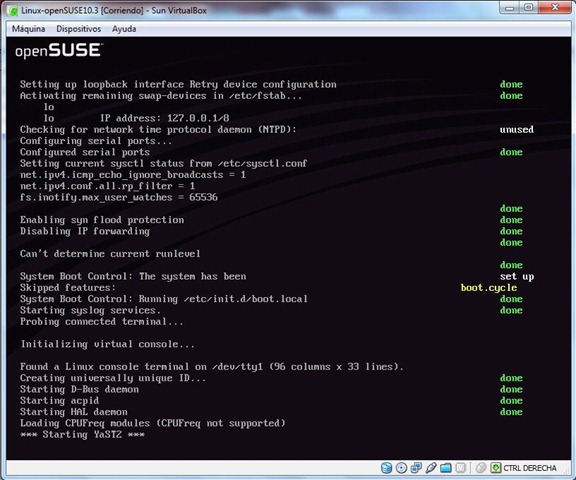The width and height of the screenshot is (576, 480).
Task: Open the Máquina menu
Action: click(28, 29)
